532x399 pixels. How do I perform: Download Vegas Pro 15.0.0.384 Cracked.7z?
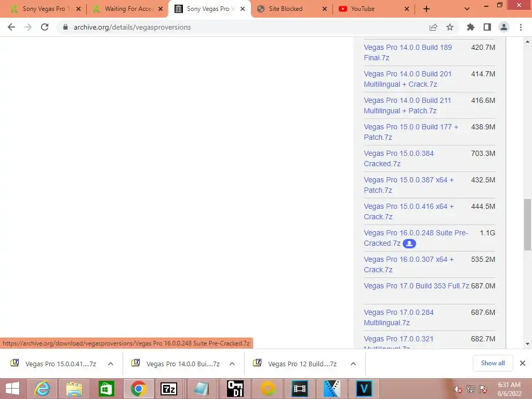(x=398, y=158)
